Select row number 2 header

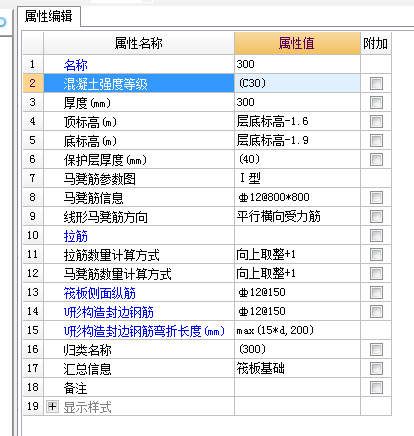click(x=33, y=83)
